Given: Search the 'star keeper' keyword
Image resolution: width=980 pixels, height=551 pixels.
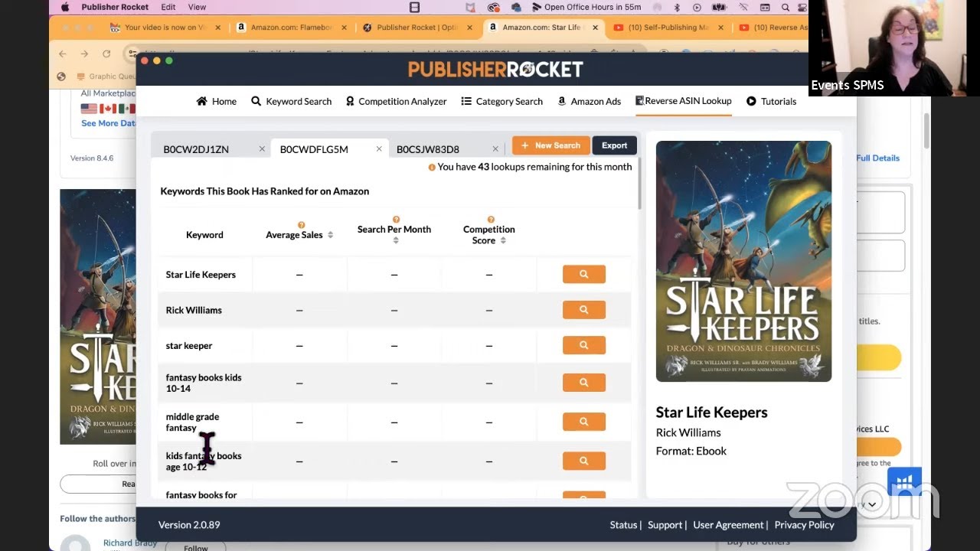Looking at the screenshot, I should point(584,345).
